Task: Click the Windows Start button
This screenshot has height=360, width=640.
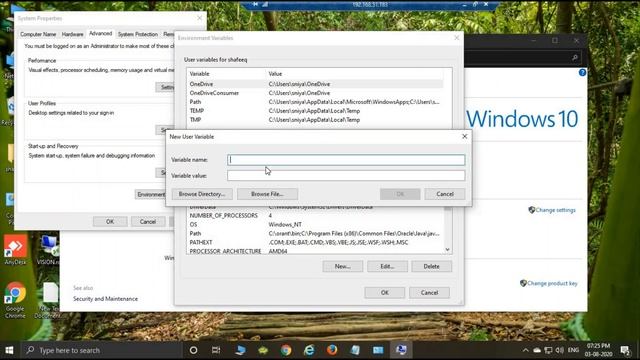Action: tap(9, 350)
